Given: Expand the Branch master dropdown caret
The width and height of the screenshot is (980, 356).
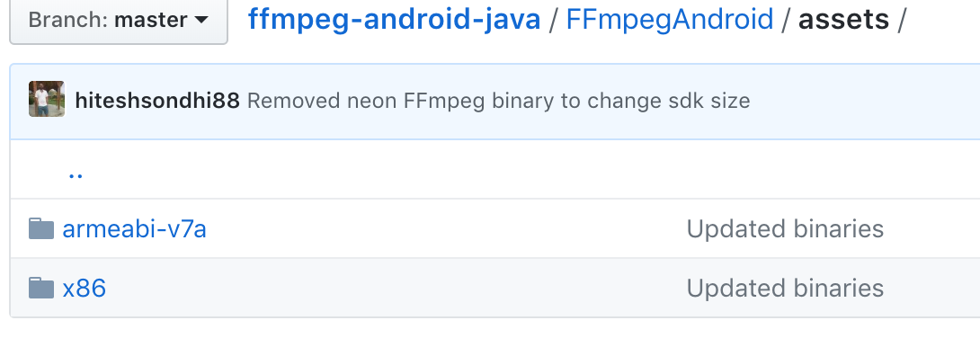Looking at the screenshot, I should coord(201,20).
